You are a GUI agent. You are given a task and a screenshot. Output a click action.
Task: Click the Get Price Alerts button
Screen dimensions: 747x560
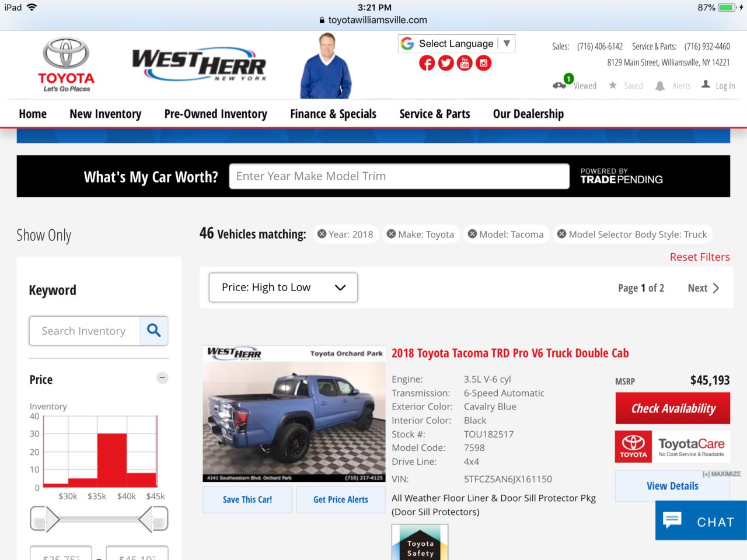[341, 499]
